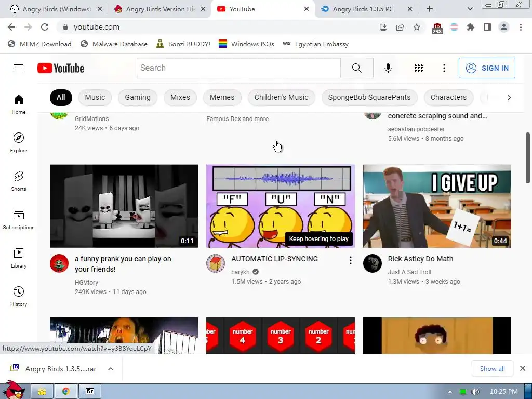
Task: Click the page vertical scrollbar thumb
Action: pyautogui.click(x=528, y=158)
